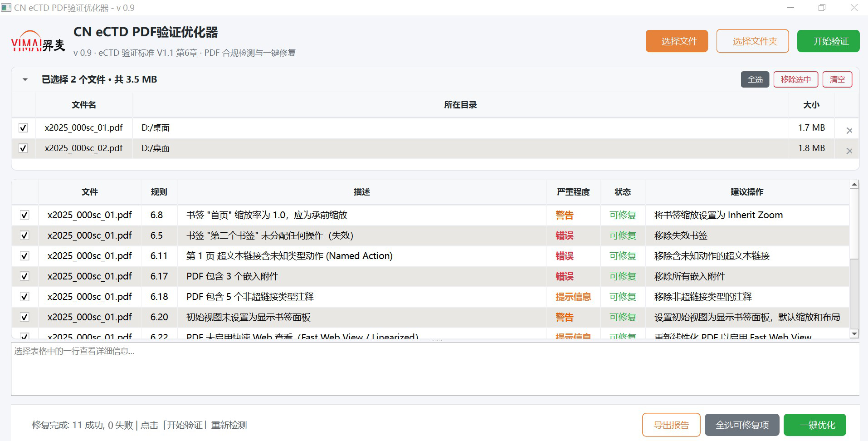Click 全选可修复项 button

click(x=742, y=425)
